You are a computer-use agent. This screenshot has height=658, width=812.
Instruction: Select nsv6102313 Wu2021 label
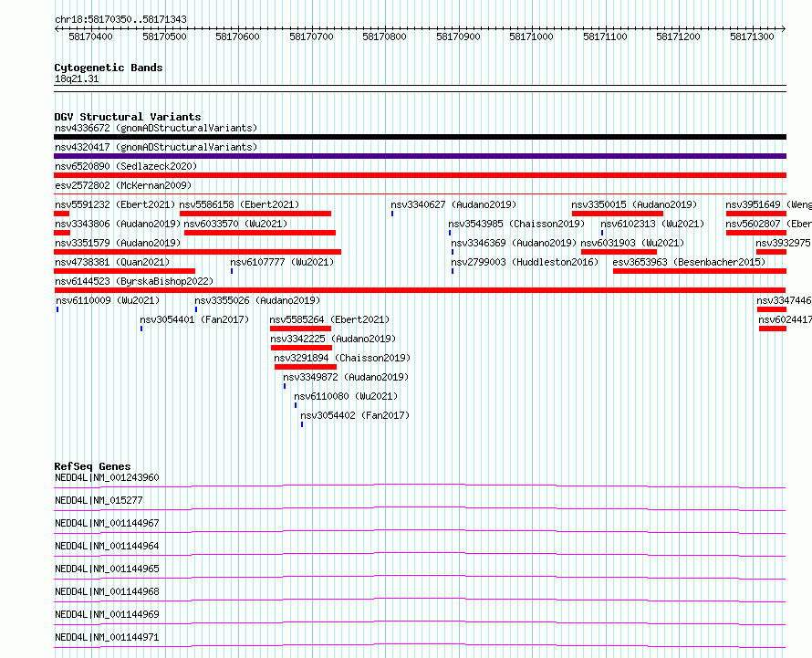coord(652,224)
